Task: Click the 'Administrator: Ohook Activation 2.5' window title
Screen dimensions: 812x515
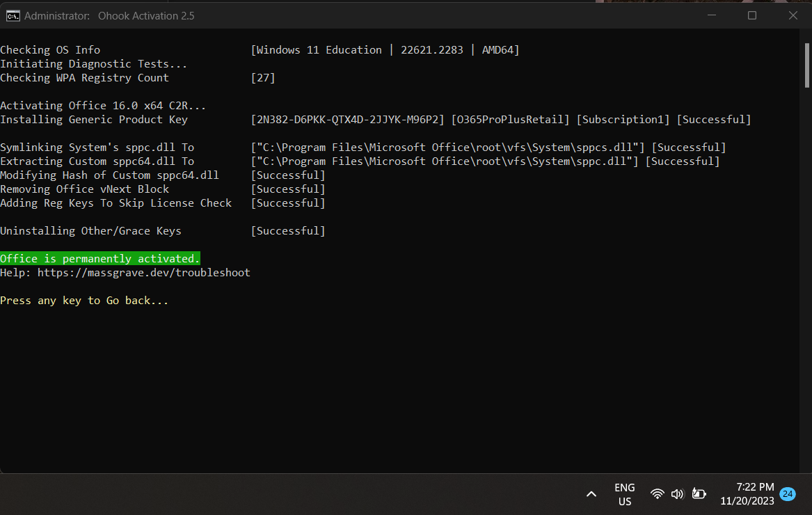Action: click(109, 16)
